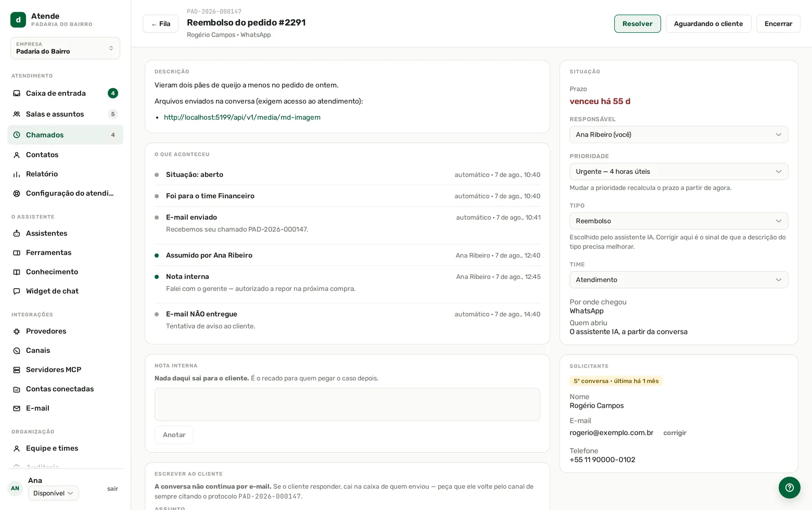Viewport: 812px width, 510px height.
Task: Open the Prioridade dropdown showing Urgente
Action: pos(679,171)
